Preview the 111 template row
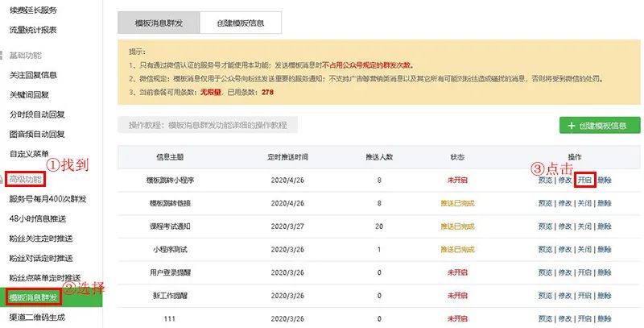Image resolution: width=644 pixels, height=328 pixels. click(x=545, y=318)
